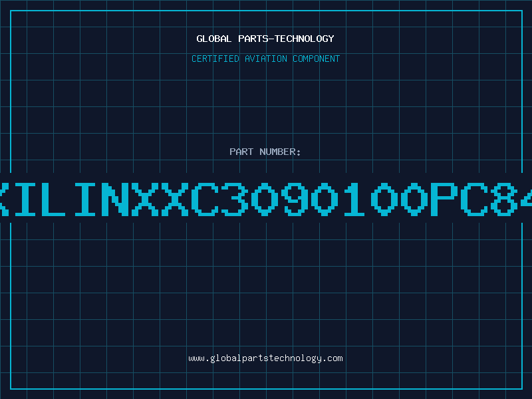Click the word PART above part code
Viewport: 532px width, 399px height.
[x=241, y=152]
